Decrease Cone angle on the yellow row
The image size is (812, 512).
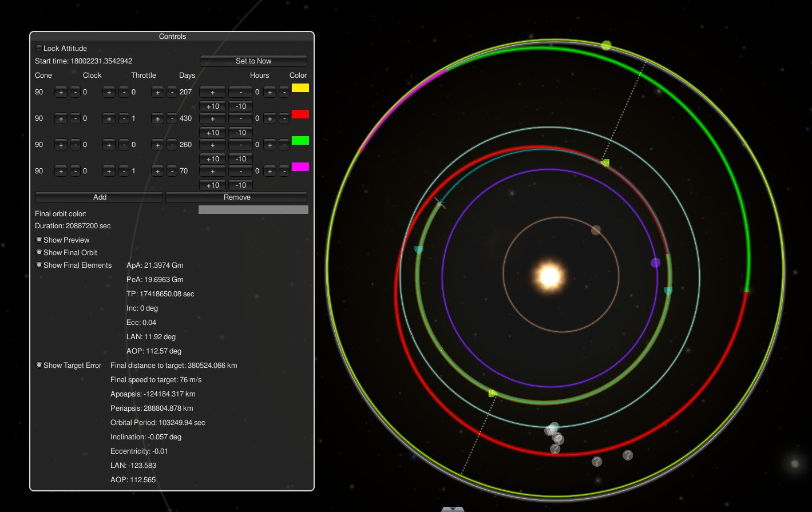pyautogui.click(x=75, y=92)
